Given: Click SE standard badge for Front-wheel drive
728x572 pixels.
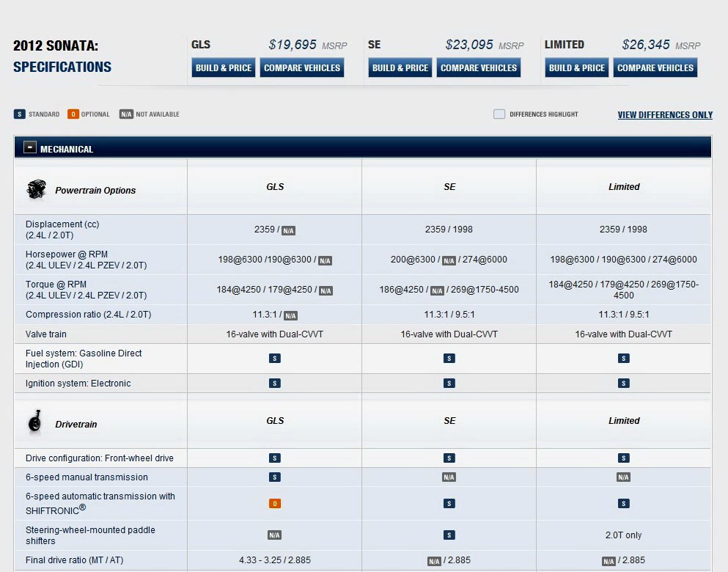Looking at the screenshot, I should click(449, 458).
